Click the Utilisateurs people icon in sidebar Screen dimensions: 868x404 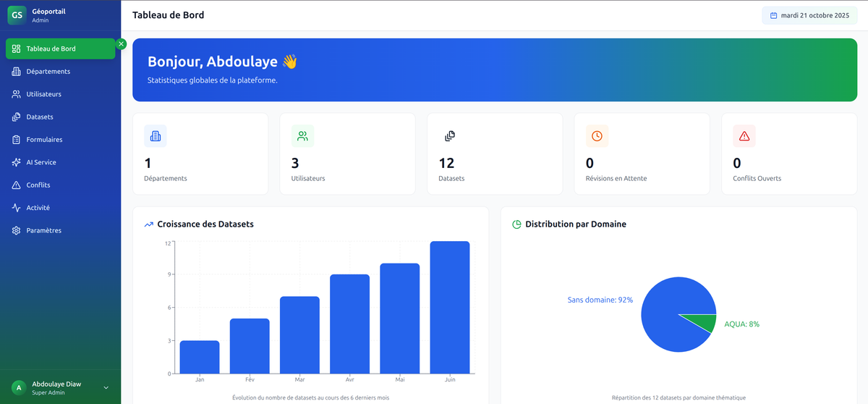(17, 94)
